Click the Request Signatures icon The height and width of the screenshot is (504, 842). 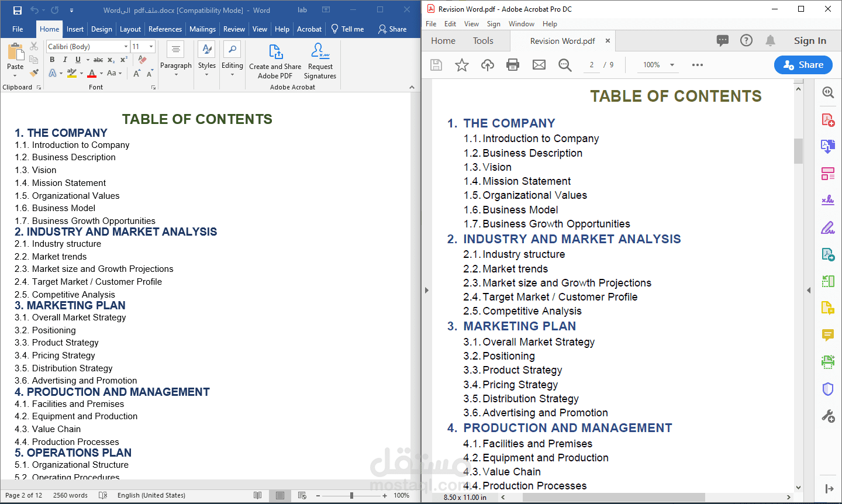[320, 51]
